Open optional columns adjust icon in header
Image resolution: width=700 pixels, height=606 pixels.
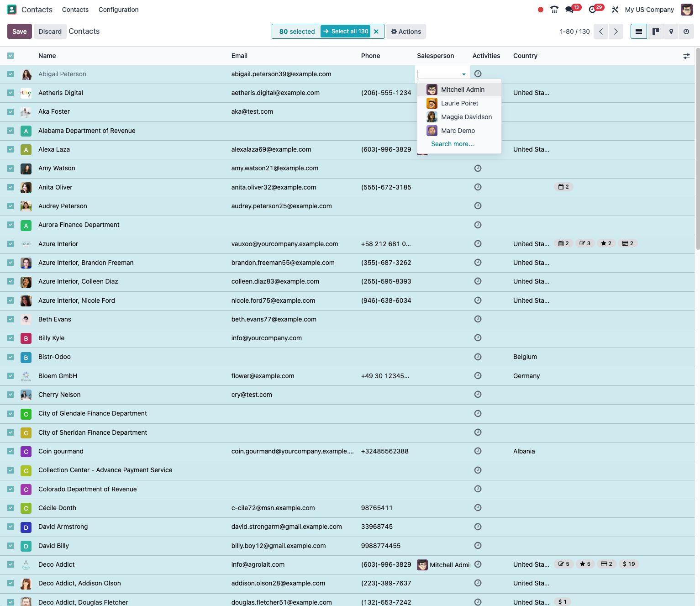(x=686, y=56)
